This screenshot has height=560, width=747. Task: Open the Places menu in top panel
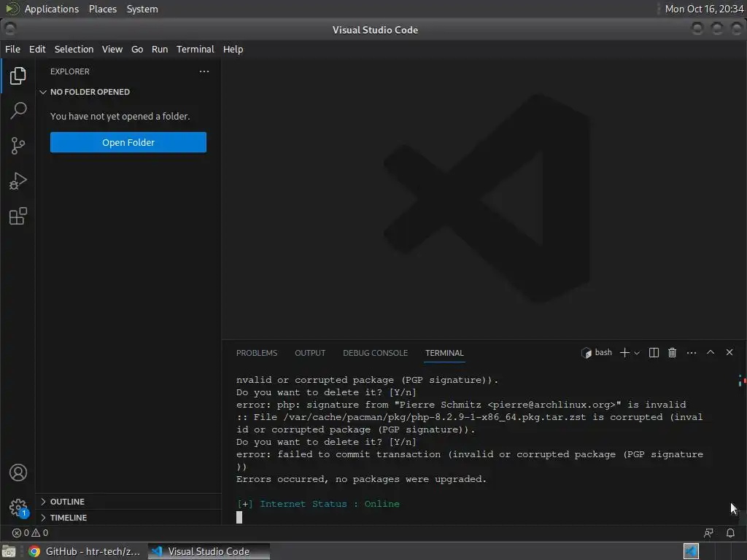[x=103, y=9]
